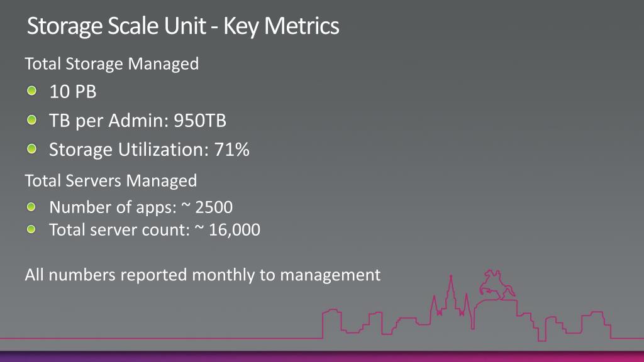Viewport: 644px width, 362px height.
Task: Click All numbers reported monthly to management text
Action: click(203, 275)
